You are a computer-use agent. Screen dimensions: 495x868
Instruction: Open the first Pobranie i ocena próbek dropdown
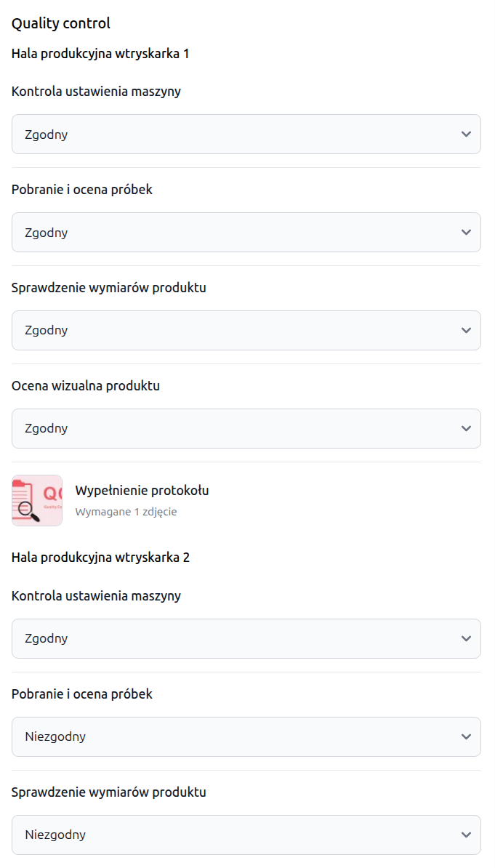(246, 232)
